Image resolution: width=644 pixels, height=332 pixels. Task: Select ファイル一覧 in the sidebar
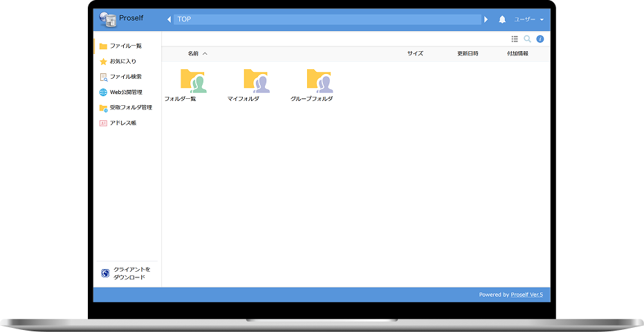(125, 46)
